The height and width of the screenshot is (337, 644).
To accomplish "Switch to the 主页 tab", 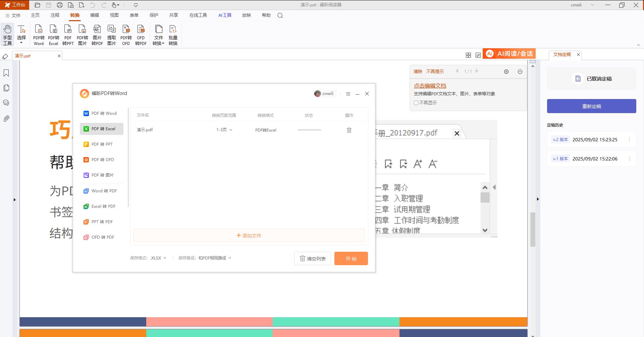I will 35,15.
